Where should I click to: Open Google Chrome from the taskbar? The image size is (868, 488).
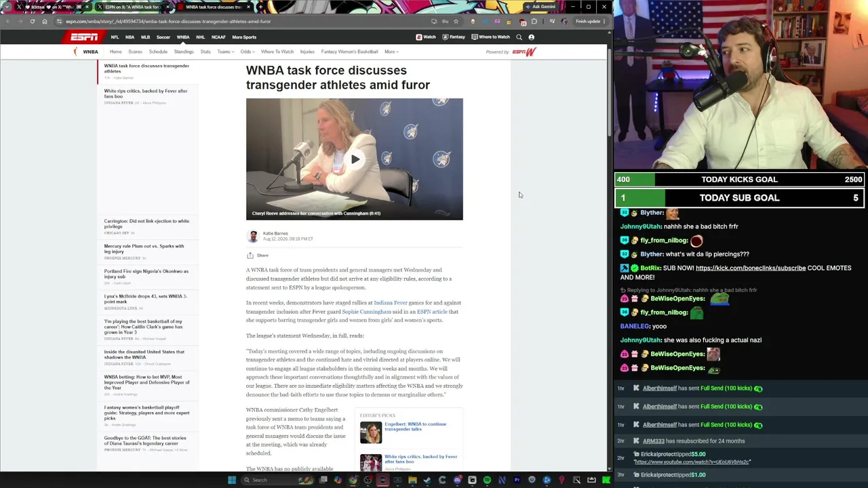(353, 480)
